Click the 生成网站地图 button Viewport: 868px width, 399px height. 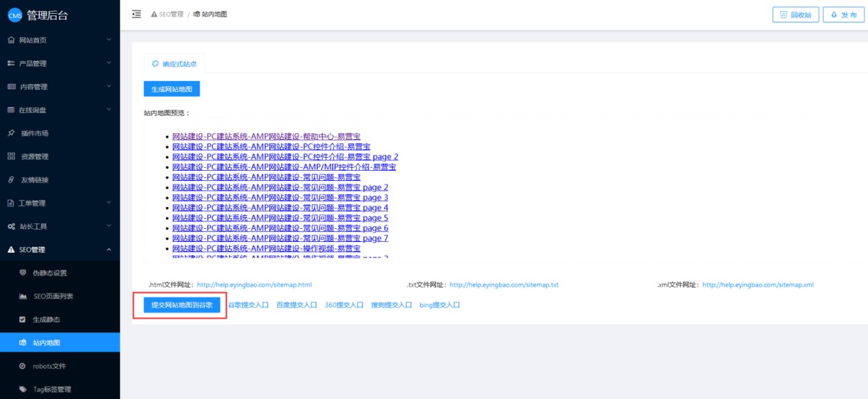coord(171,89)
